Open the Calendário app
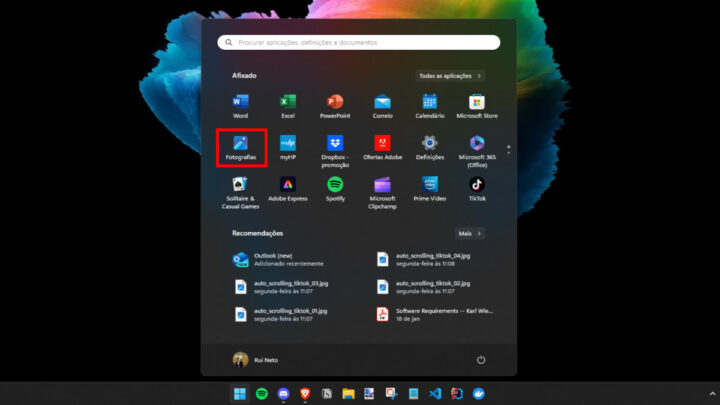This screenshot has width=720, height=405. pyautogui.click(x=430, y=106)
